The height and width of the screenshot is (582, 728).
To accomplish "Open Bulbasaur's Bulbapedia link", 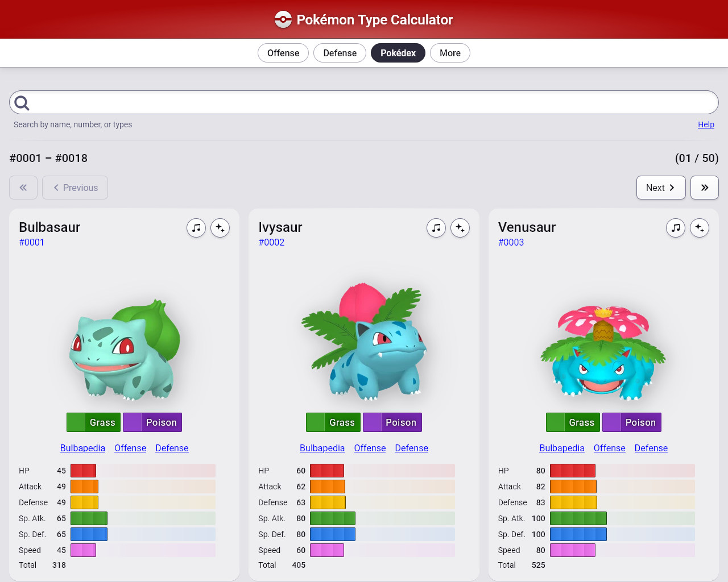I will [x=82, y=448].
